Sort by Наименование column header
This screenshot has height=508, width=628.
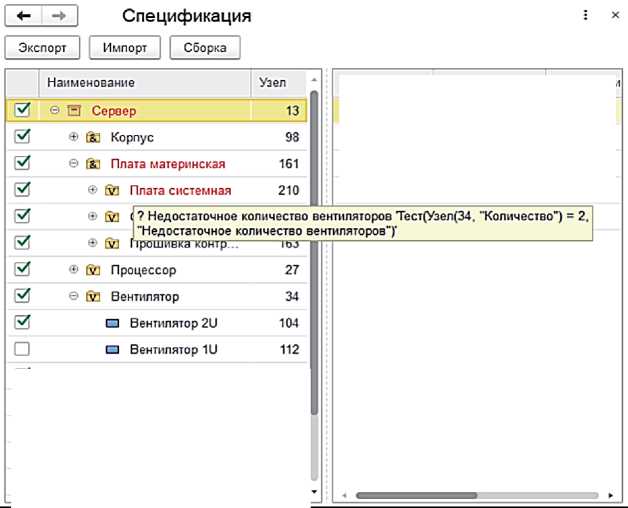click(x=140, y=82)
